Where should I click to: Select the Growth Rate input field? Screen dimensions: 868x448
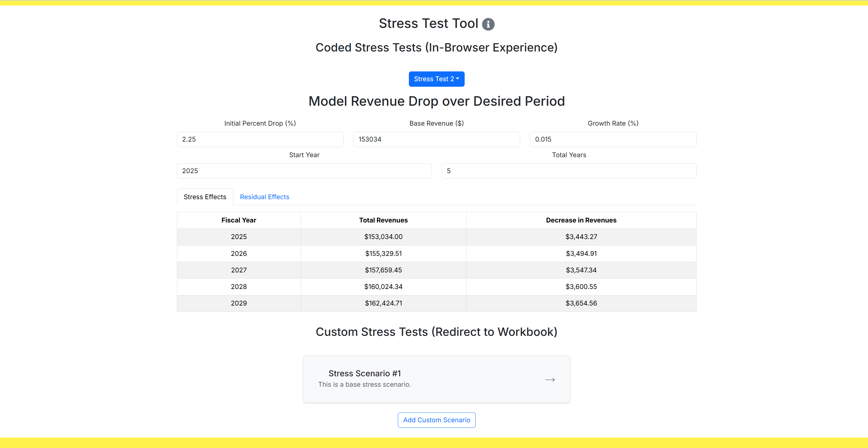(x=613, y=139)
